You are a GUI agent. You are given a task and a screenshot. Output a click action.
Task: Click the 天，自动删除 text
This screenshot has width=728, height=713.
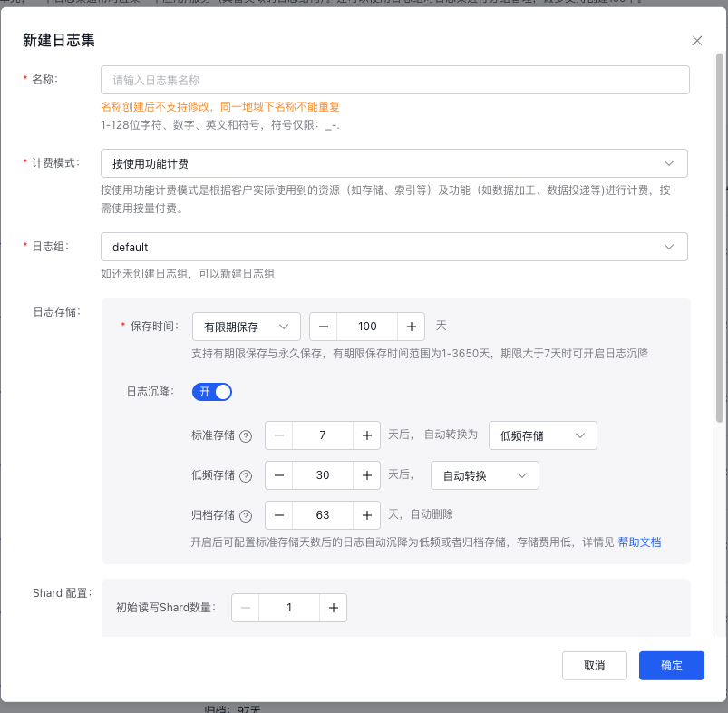coord(421,514)
